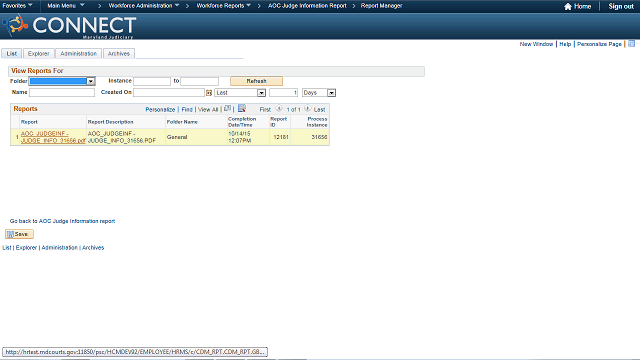This screenshot has height=360, width=640.
Task: Go back to AOC Judge Information report
Action: 62,221
